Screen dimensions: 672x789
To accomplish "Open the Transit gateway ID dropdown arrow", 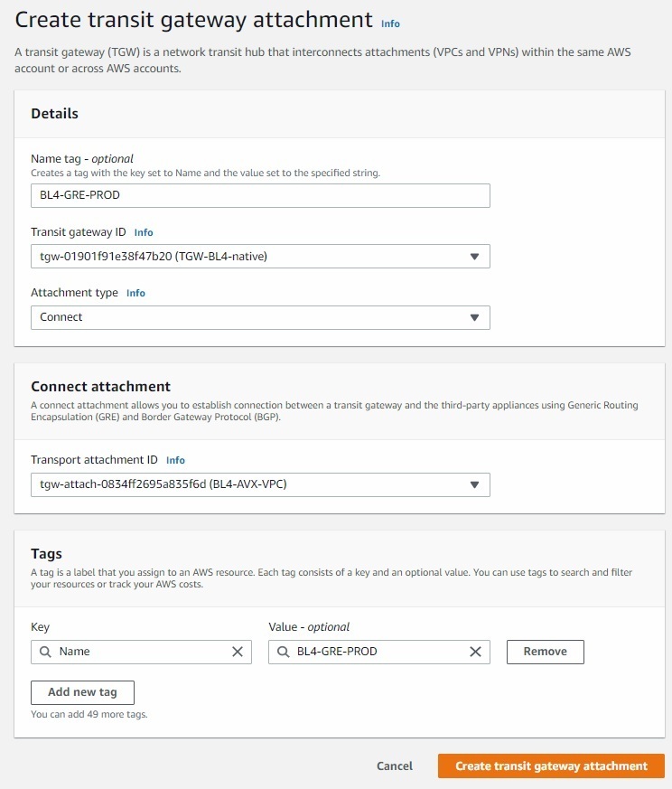I will 474,257.
